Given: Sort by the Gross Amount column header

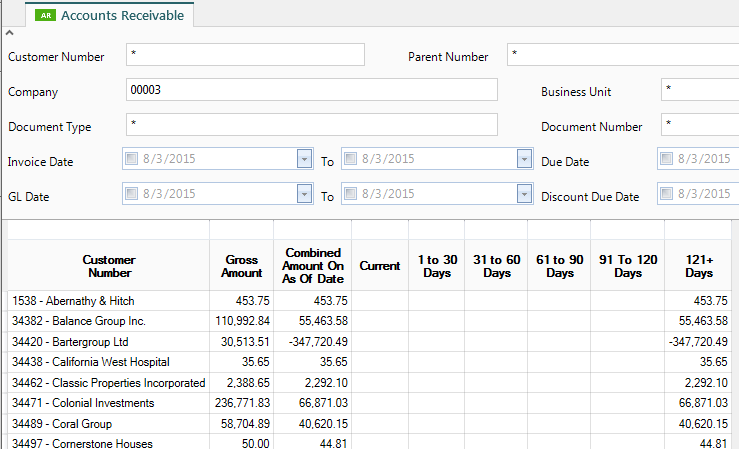Looking at the screenshot, I should tap(241, 266).
